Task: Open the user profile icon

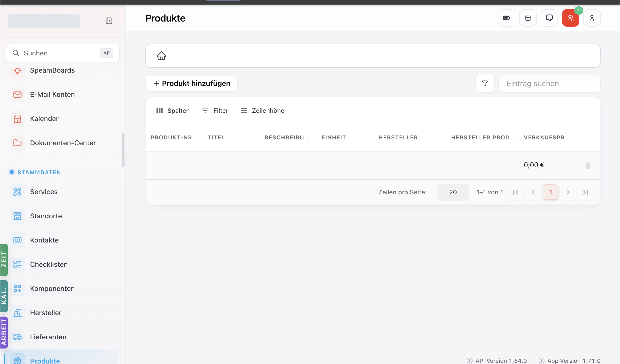Action: pos(592,18)
